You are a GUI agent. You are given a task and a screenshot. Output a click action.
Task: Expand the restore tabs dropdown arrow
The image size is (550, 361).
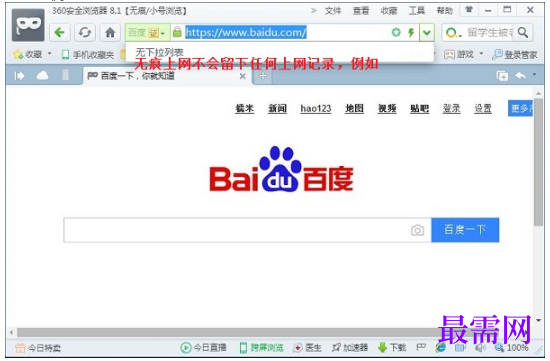534,74
